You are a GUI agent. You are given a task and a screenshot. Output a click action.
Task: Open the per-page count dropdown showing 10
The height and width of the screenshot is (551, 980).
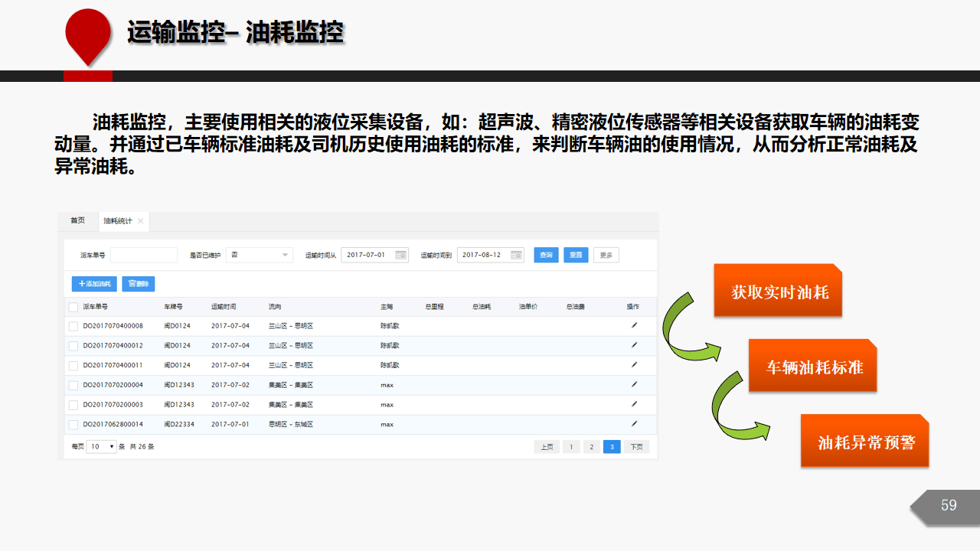[x=101, y=446]
